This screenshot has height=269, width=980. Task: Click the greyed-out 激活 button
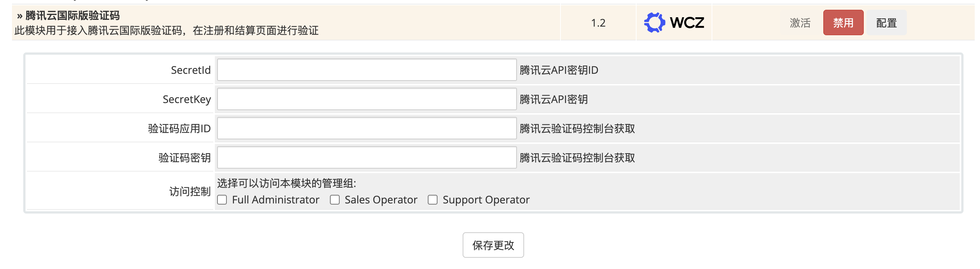coord(800,23)
